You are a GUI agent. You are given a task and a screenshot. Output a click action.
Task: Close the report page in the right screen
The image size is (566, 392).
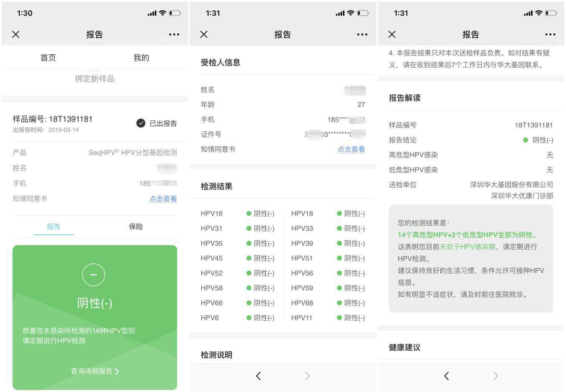pos(392,34)
